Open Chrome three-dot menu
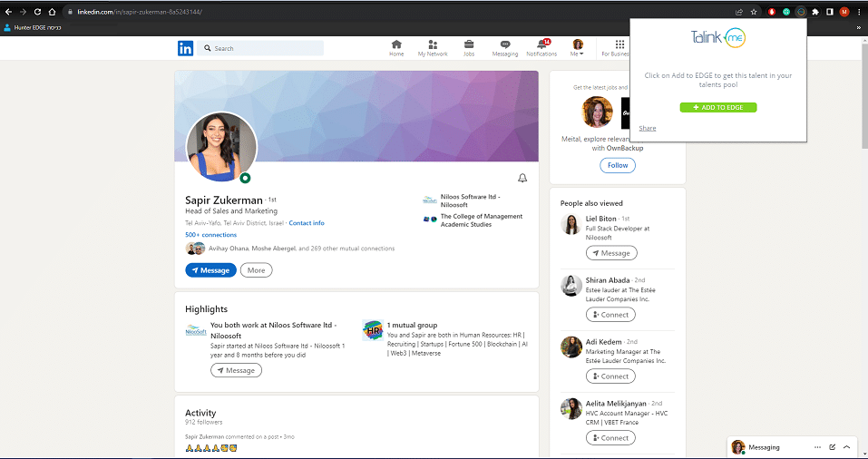Screen dimensions: 868x459 click(859, 12)
